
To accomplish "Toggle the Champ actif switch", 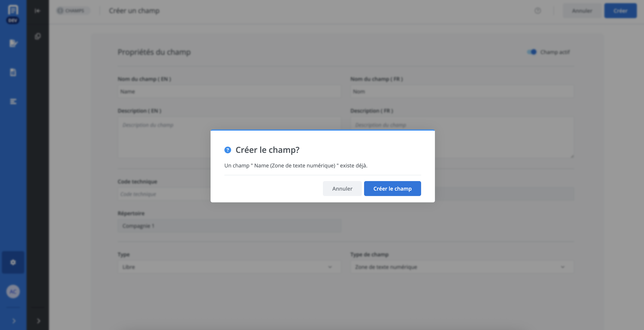I will click(x=532, y=52).
